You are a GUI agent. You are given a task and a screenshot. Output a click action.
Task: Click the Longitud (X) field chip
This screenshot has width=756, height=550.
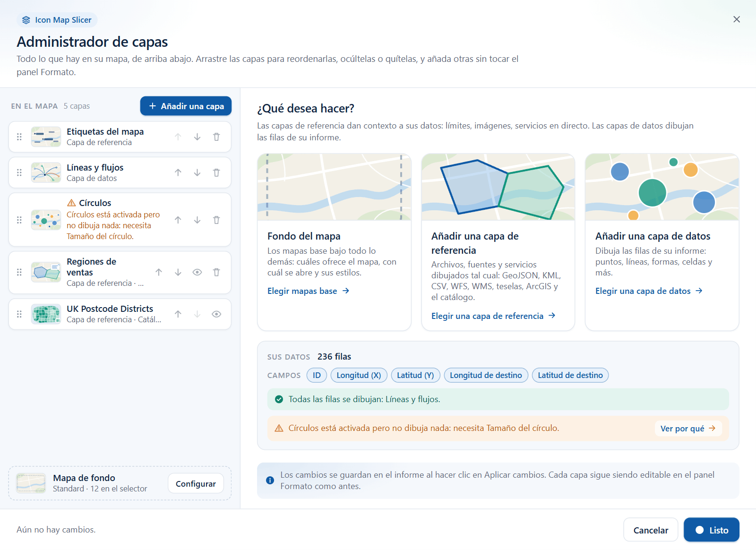(359, 375)
